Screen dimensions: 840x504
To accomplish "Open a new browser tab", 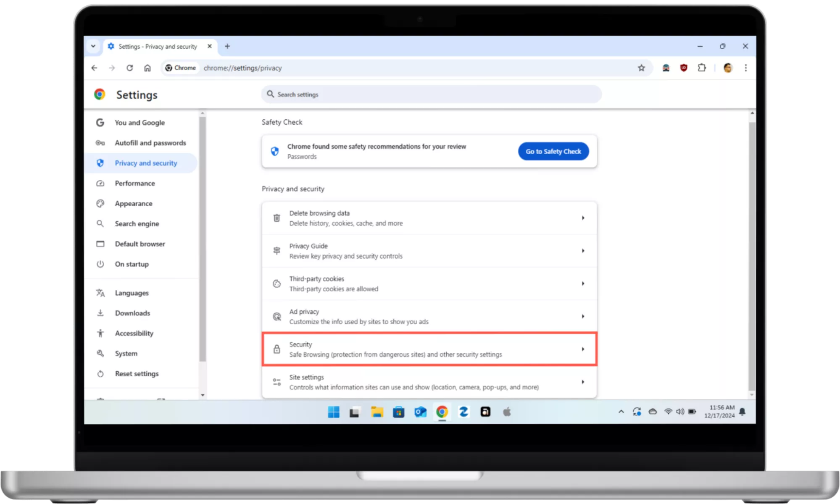I will (x=227, y=46).
